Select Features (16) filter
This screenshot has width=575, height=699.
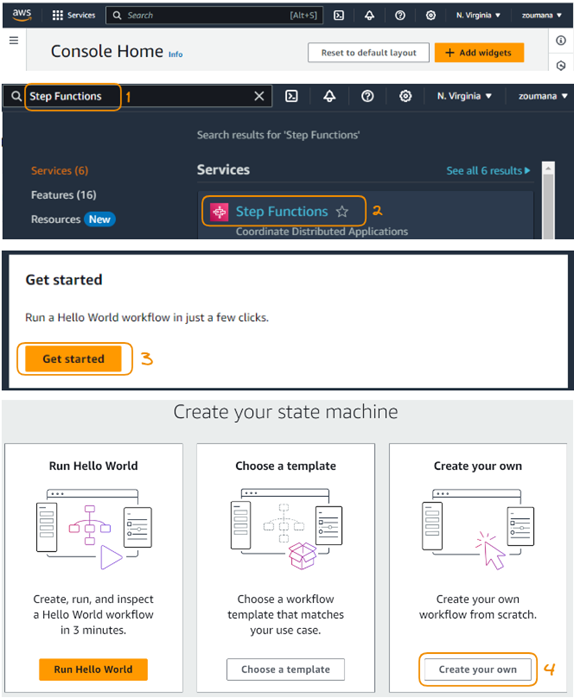(x=64, y=195)
